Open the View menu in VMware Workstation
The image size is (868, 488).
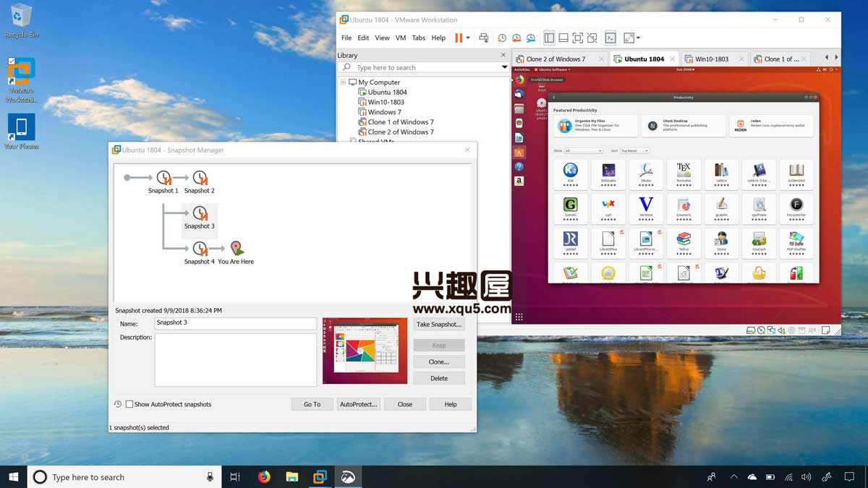382,38
